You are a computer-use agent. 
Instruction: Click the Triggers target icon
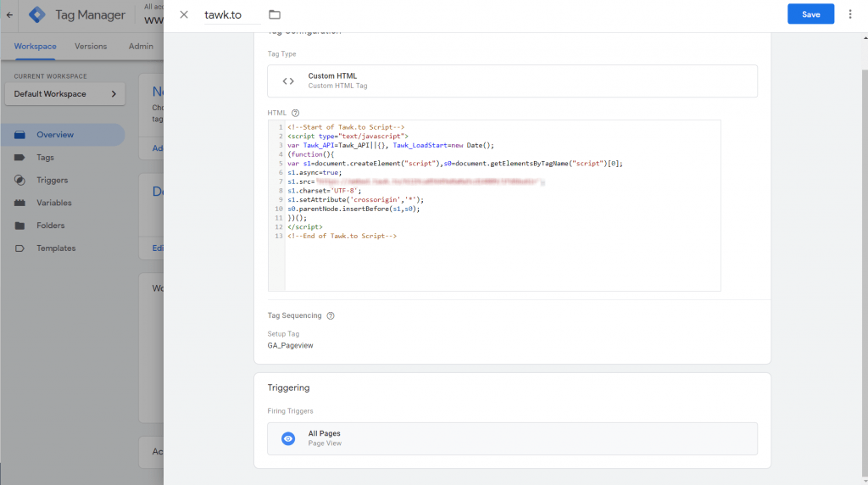click(20, 180)
